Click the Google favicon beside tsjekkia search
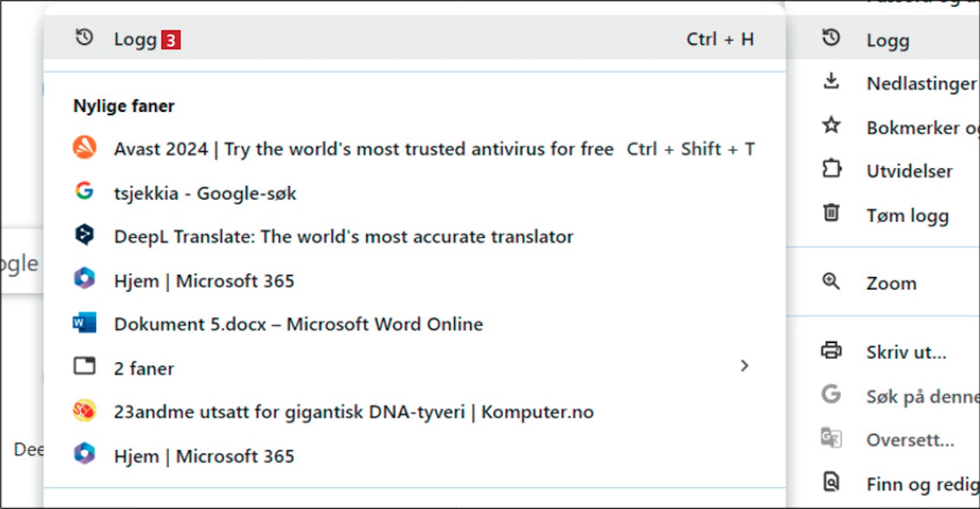The image size is (980, 509). click(84, 191)
